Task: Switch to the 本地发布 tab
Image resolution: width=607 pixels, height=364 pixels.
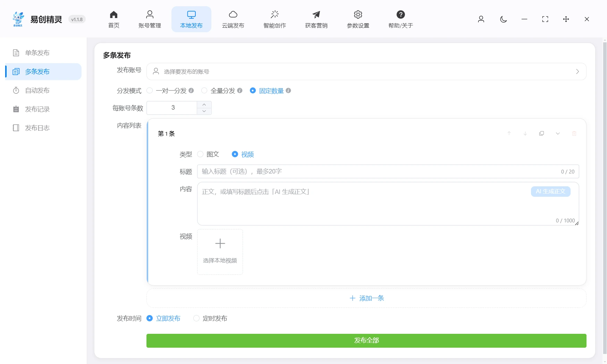Action: click(x=191, y=19)
